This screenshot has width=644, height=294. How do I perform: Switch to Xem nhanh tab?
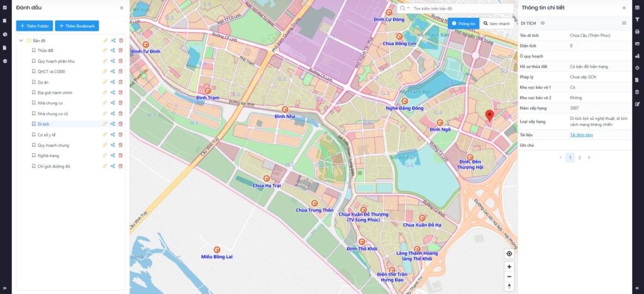tap(497, 23)
